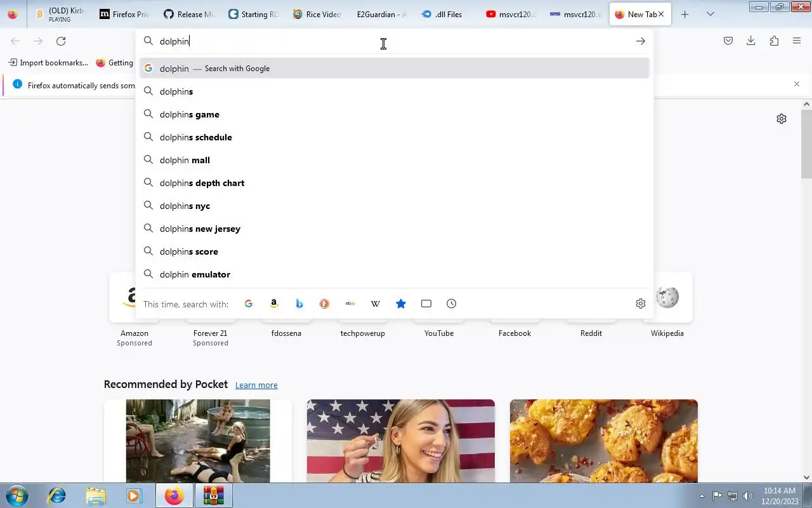Switch to the Firefox Priv tab
Screen dimensions: 812x508
click(x=124, y=14)
